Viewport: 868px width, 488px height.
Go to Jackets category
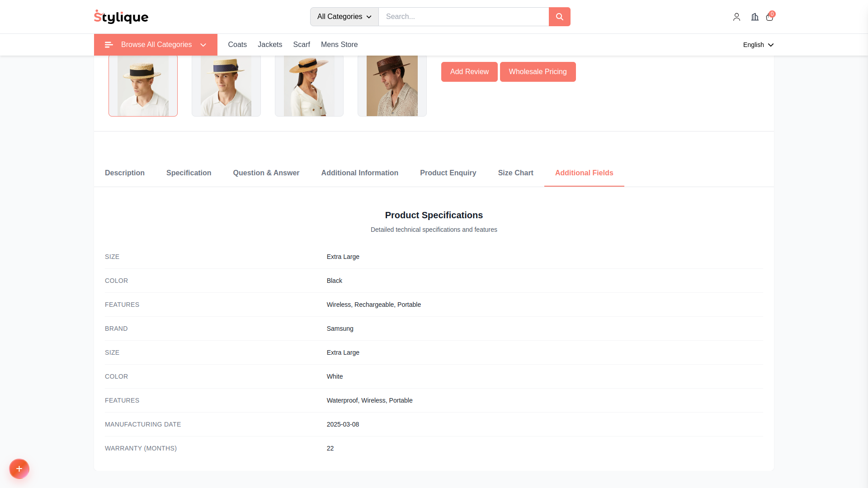270,45
